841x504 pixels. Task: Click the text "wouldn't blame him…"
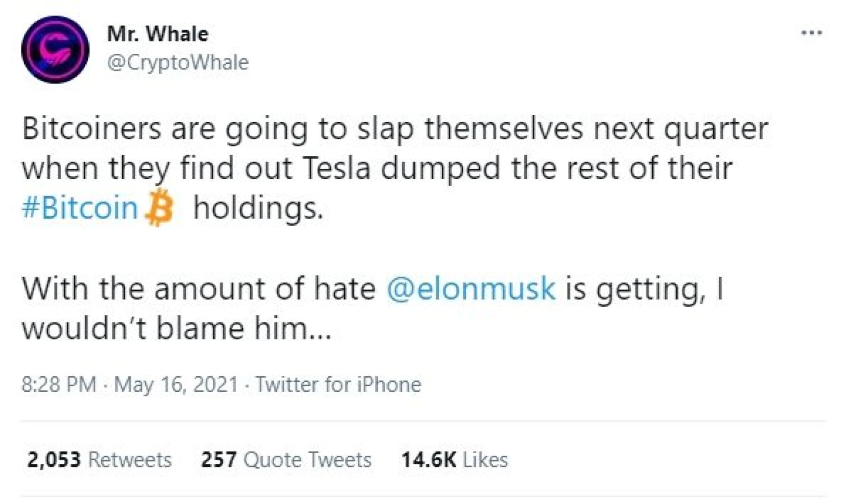coord(177,328)
